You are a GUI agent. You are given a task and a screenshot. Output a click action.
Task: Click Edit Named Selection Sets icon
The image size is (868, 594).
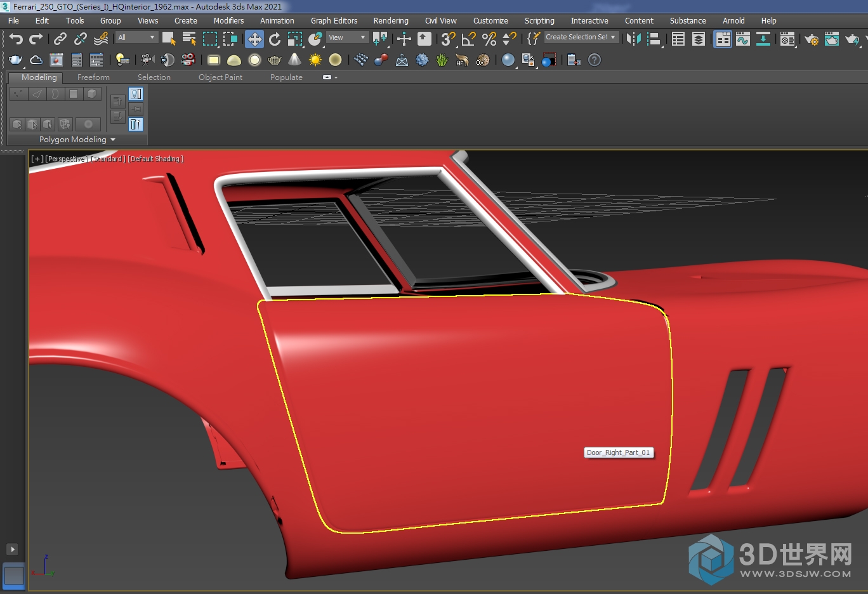[534, 39]
